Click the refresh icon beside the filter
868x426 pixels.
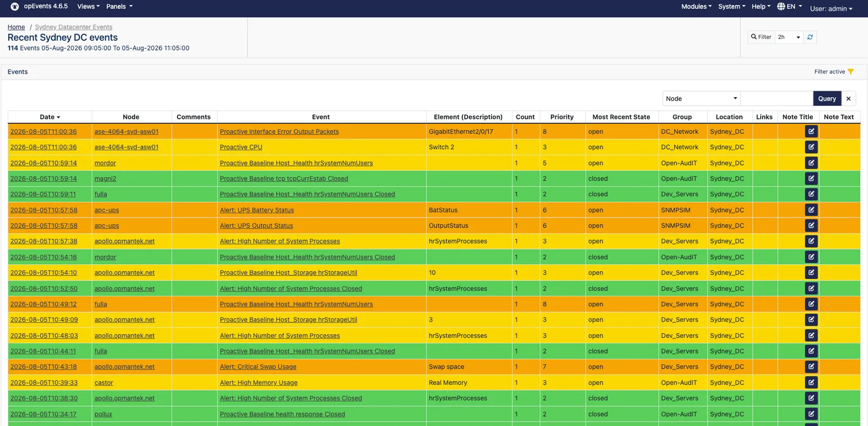pyautogui.click(x=810, y=37)
